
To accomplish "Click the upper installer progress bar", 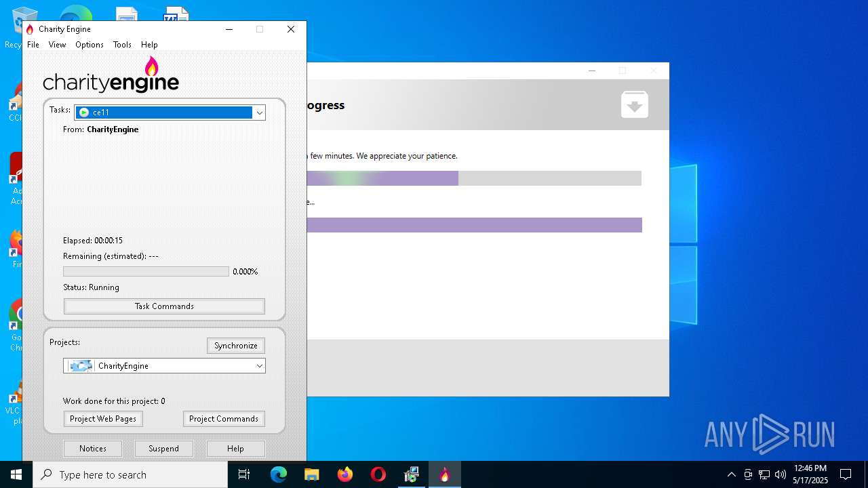I will tap(474, 178).
